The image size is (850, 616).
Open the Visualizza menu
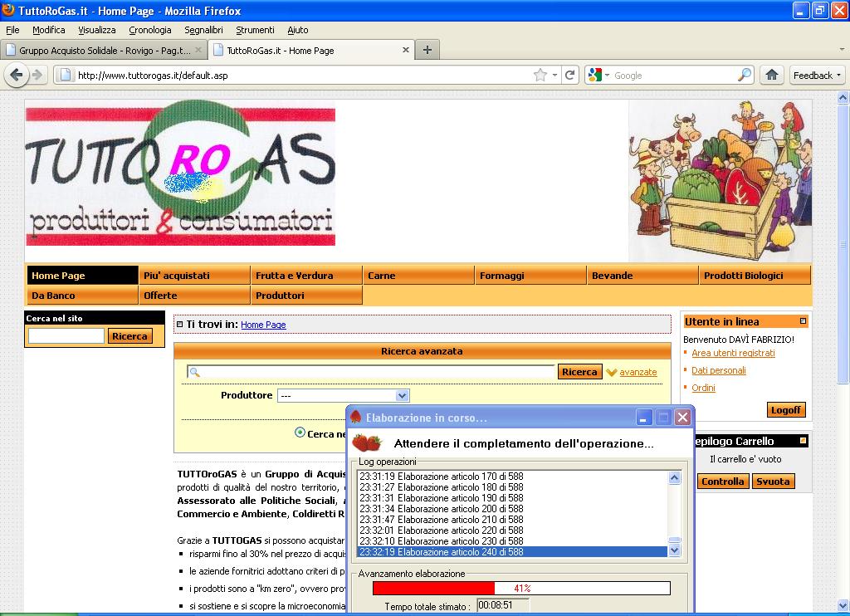[96, 30]
